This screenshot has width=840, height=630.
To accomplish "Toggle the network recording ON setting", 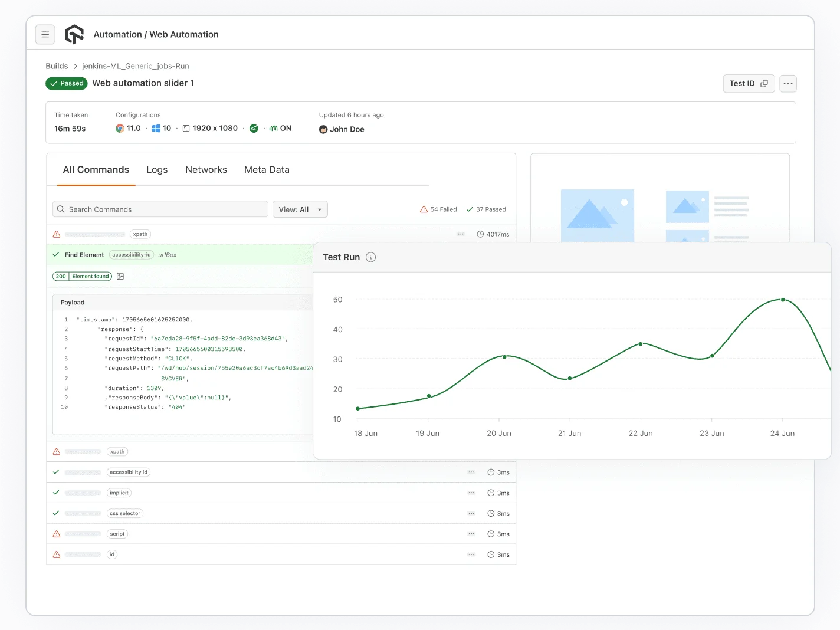I will 274,128.
